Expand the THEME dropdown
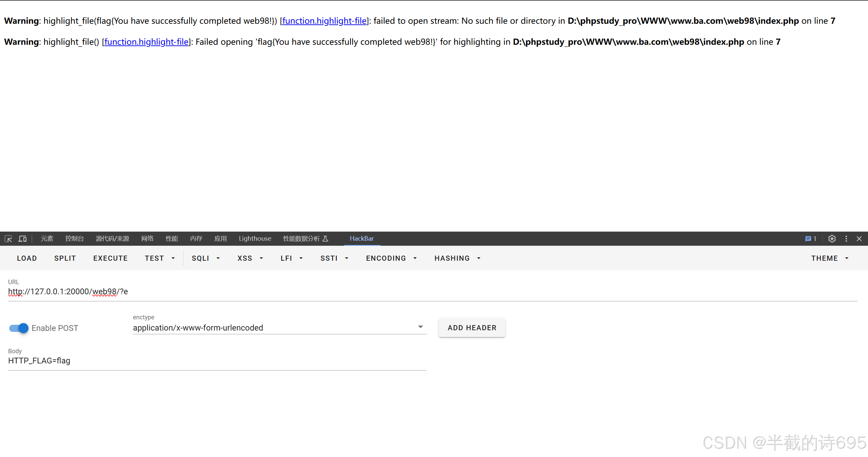868x457 pixels. click(x=829, y=258)
